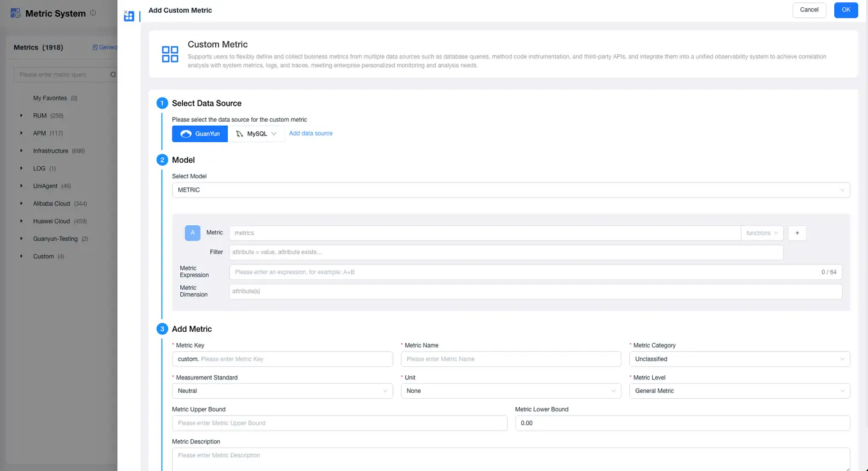Viewport: 868px width, 471px height.
Task: Click the Metric System info icon
Action: [x=93, y=13]
